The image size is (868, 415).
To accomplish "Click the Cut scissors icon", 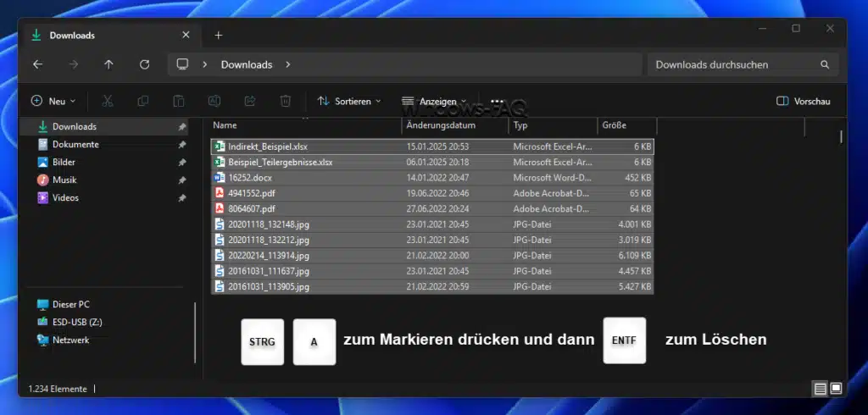I will tap(108, 101).
